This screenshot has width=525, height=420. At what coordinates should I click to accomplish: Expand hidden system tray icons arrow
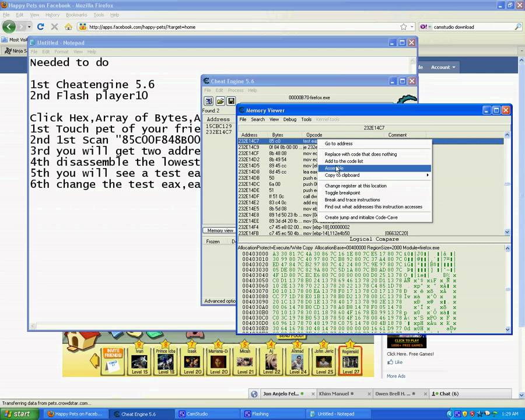450,414
